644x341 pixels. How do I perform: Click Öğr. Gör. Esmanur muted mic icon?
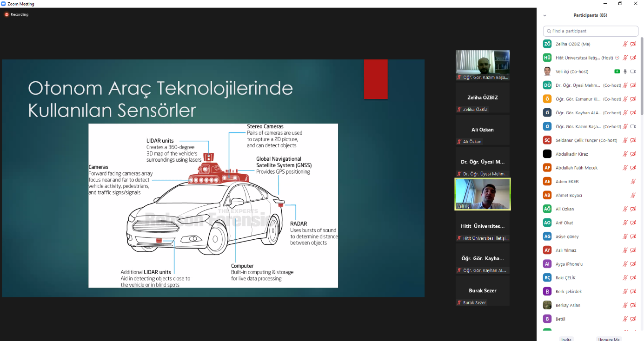[625, 99]
